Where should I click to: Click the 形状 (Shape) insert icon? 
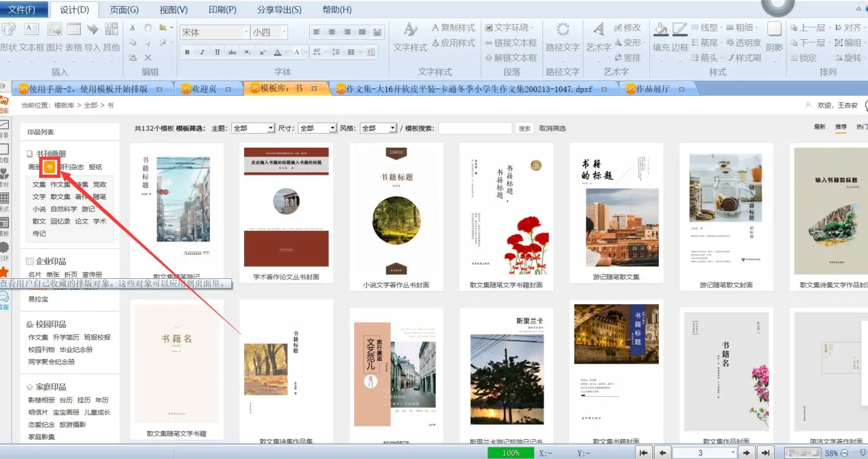click(8, 30)
